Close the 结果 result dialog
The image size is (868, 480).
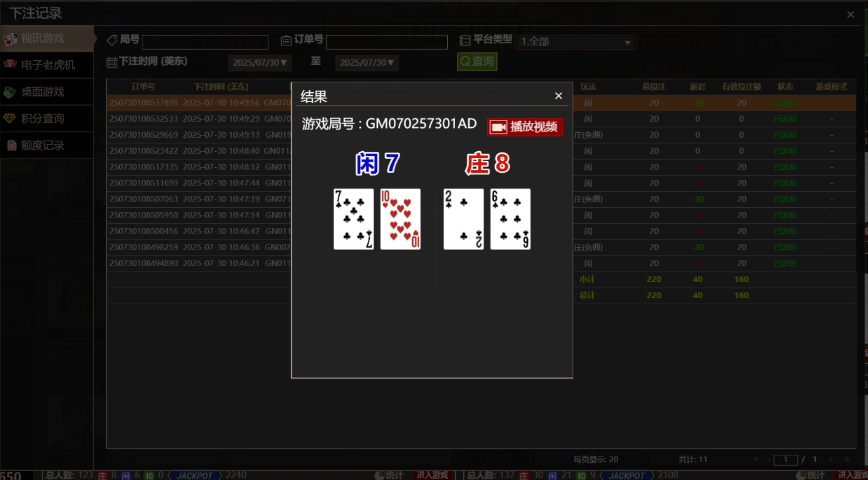(558, 96)
